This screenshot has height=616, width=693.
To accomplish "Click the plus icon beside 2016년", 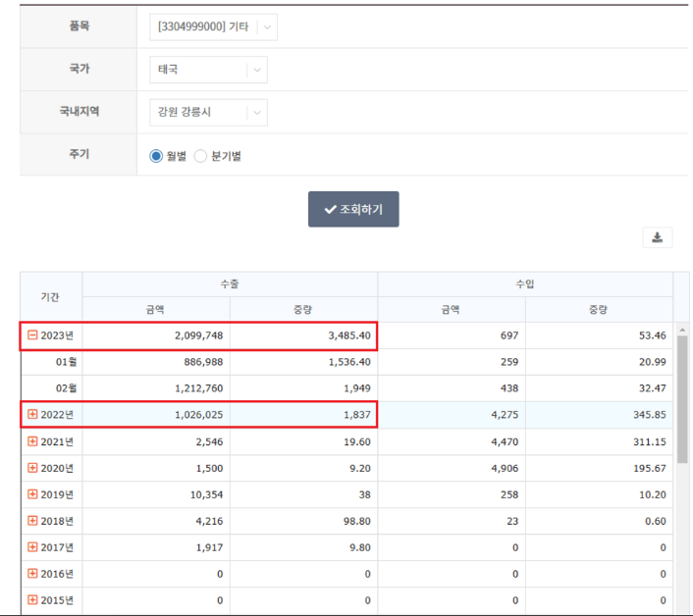I will [32, 574].
